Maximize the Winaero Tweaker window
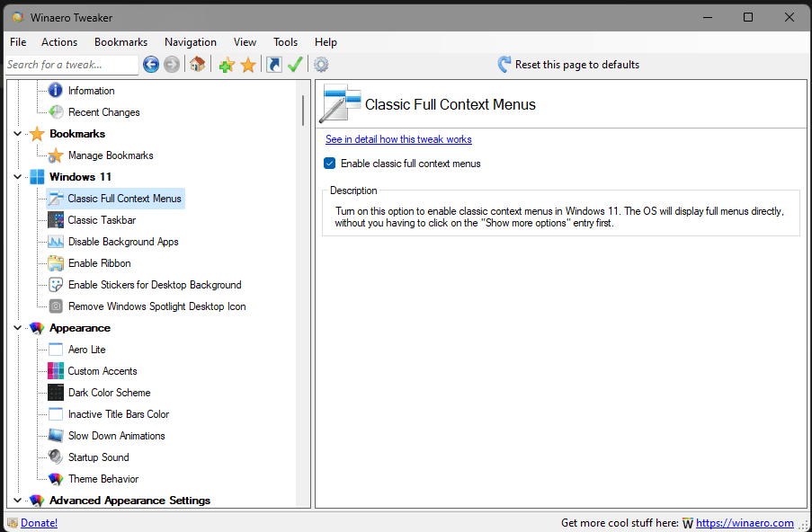Viewport: 812px width, 532px height. tap(748, 18)
